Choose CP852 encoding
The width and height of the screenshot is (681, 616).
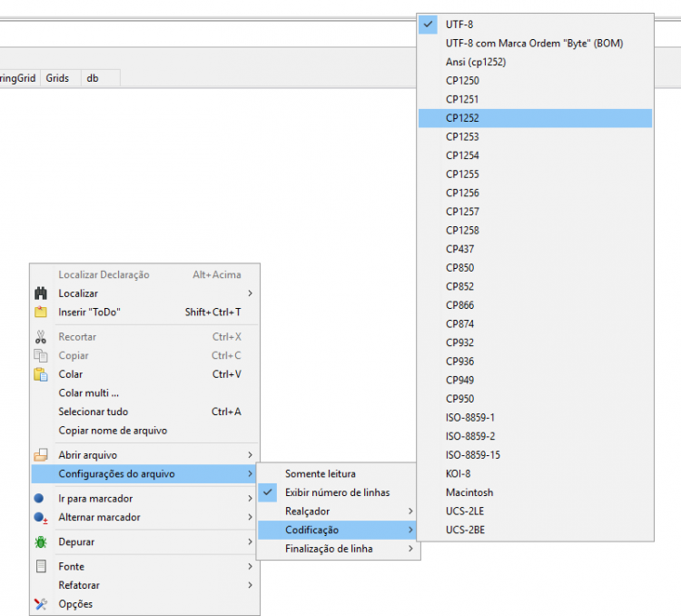click(x=535, y=286)
